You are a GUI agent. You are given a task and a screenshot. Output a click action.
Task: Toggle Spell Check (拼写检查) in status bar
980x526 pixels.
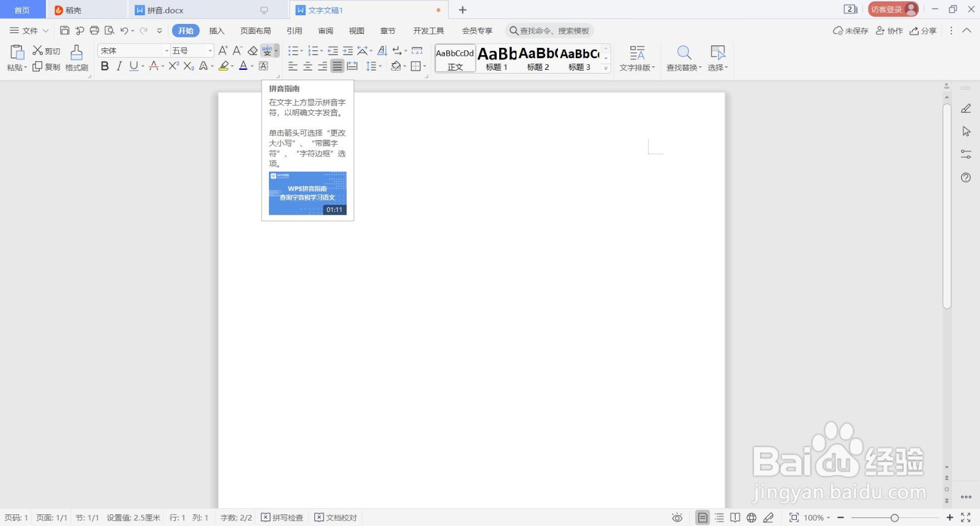(282, 517)
